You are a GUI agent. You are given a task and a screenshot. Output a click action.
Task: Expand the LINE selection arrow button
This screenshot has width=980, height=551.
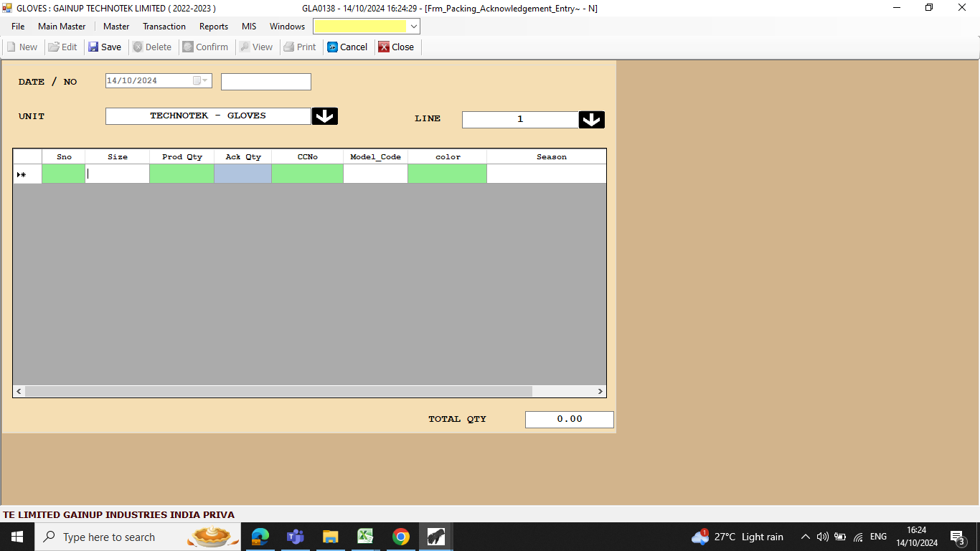click(x=591, y=120)
